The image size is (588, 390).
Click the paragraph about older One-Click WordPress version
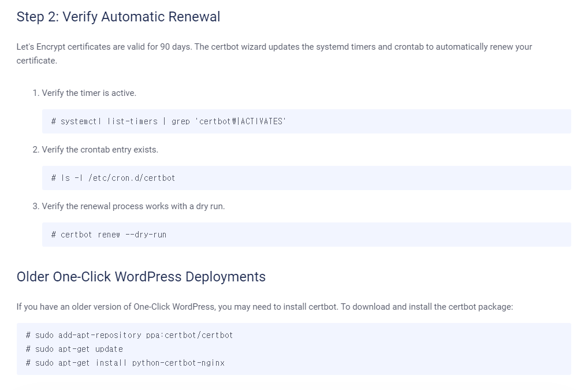tap(265, 307)
